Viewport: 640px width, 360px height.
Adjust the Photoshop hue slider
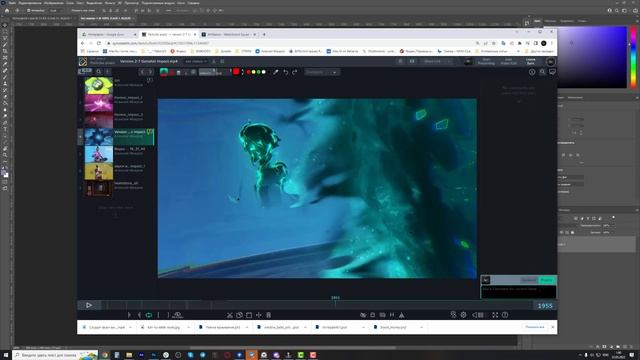(633, 57)
